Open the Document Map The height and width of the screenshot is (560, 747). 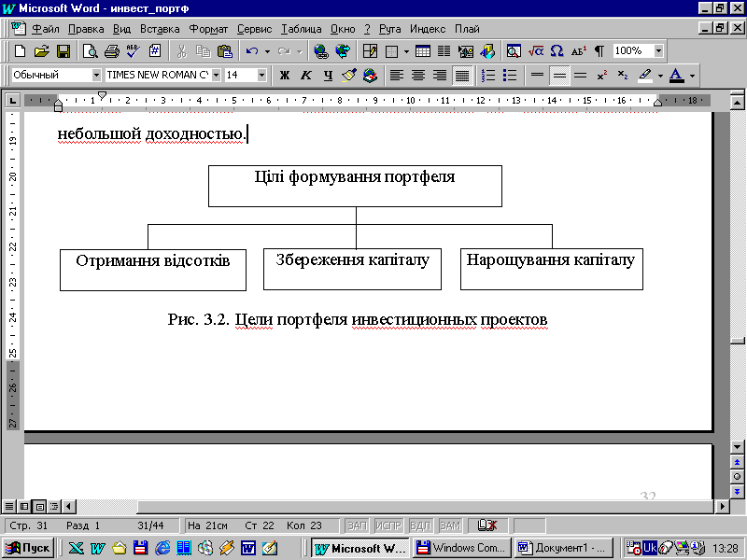tap(514, 51)
